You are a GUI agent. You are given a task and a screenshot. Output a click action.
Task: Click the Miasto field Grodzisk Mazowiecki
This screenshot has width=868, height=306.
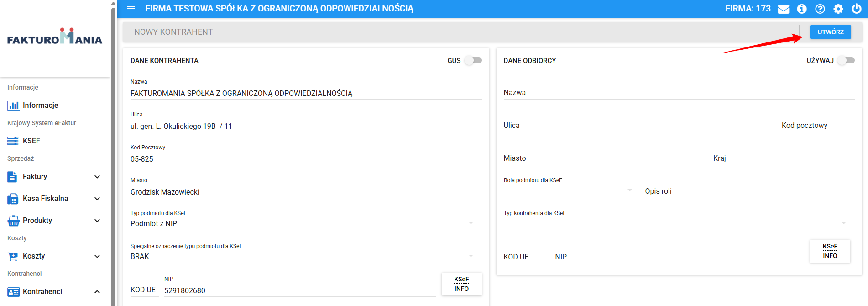[306, 192]
